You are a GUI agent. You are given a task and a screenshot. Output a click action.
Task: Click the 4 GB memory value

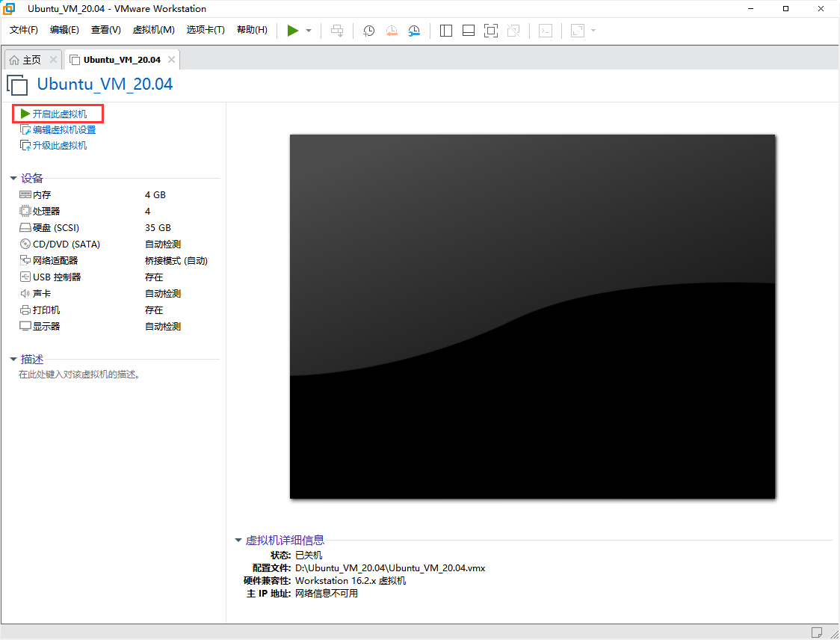[x=155, y=194]
